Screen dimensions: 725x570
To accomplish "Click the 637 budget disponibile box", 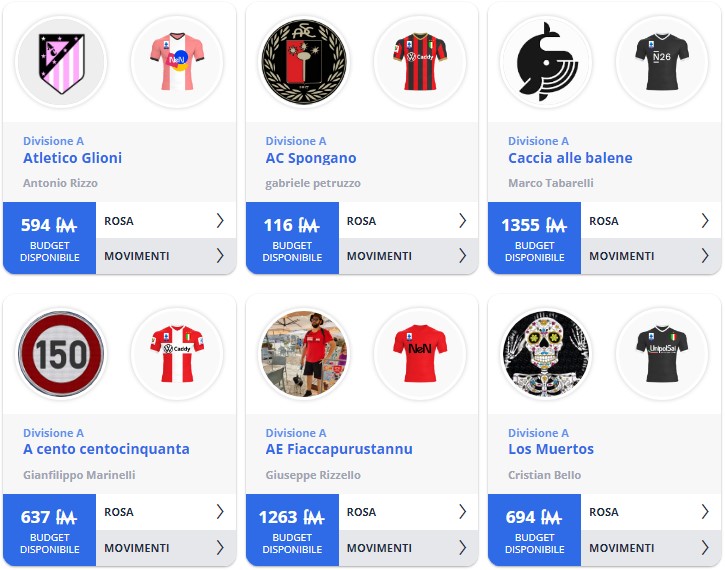I will point(49,530).
